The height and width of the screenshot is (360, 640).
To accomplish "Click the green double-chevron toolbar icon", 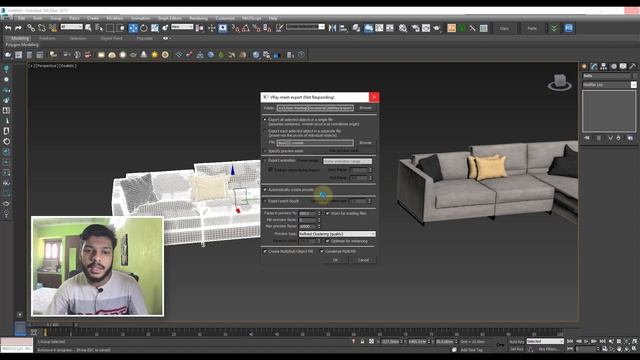I will [554, 28].
